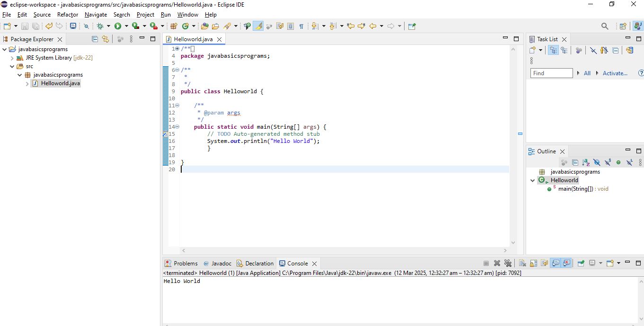Click the Open Type icon in toolbar
The width and height of the screenshot is (644, 326).
205,26
